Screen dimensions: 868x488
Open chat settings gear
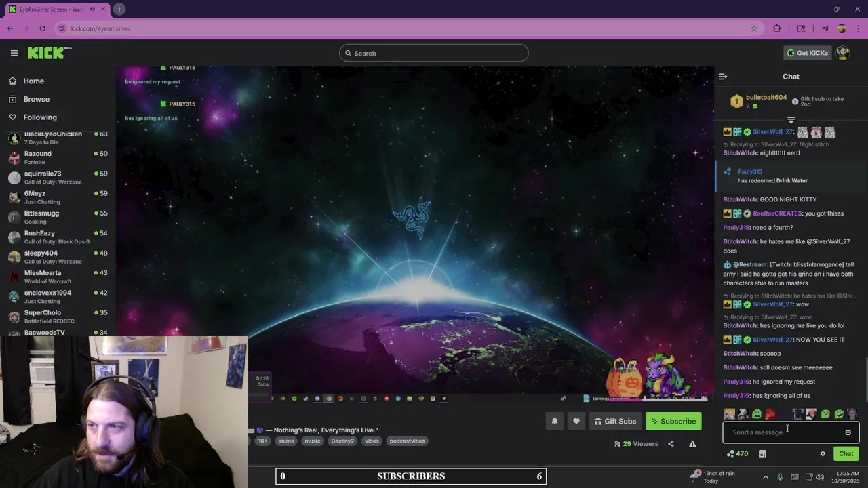click(x=823, y=454)
